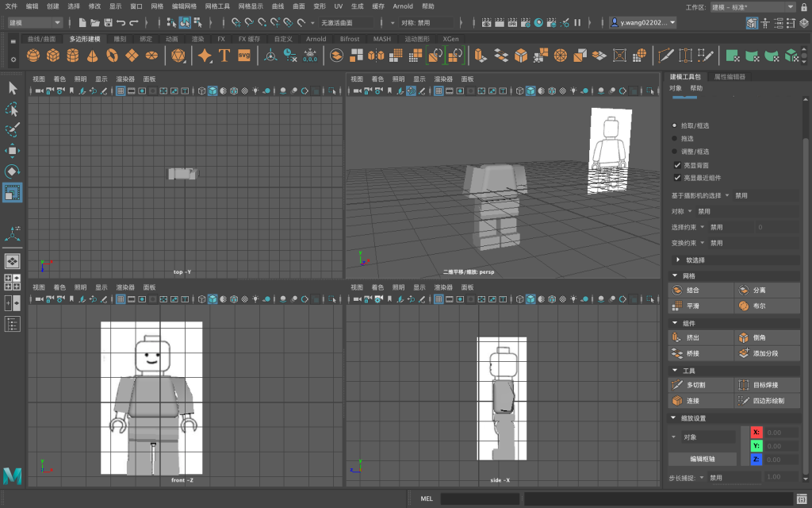The image size is (812, 508).
Task: Create a polygon torus from the shelf
Action: [x=112, y=55]
